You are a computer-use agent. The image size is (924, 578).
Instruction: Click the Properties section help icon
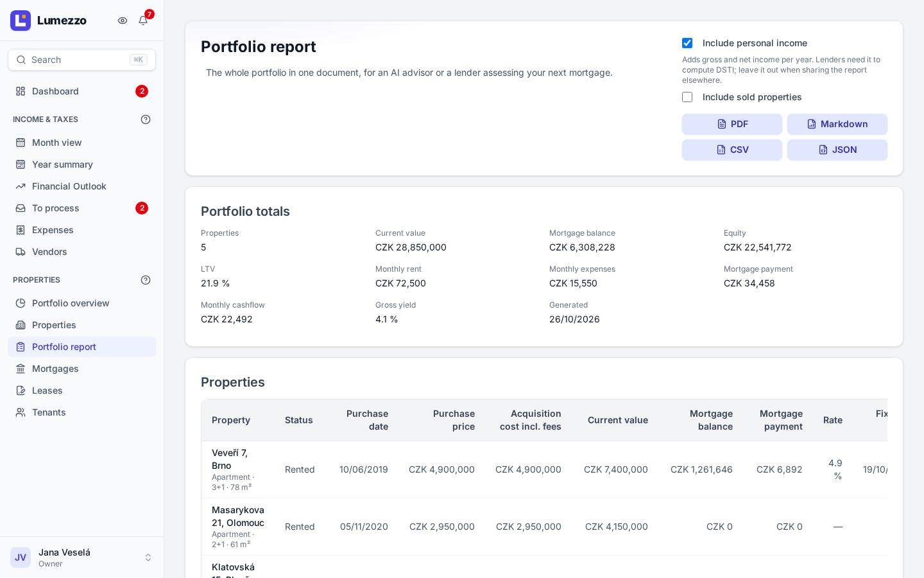coord(146,280)
